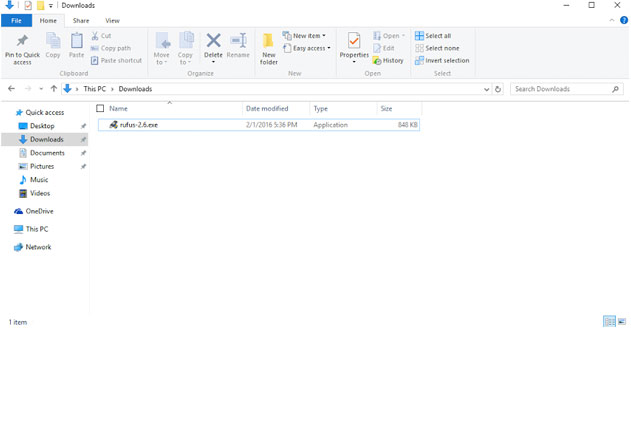Click Downloads in address breadcrumb
This screenshot has width=631, height=444.
click(x=135, y=89)
